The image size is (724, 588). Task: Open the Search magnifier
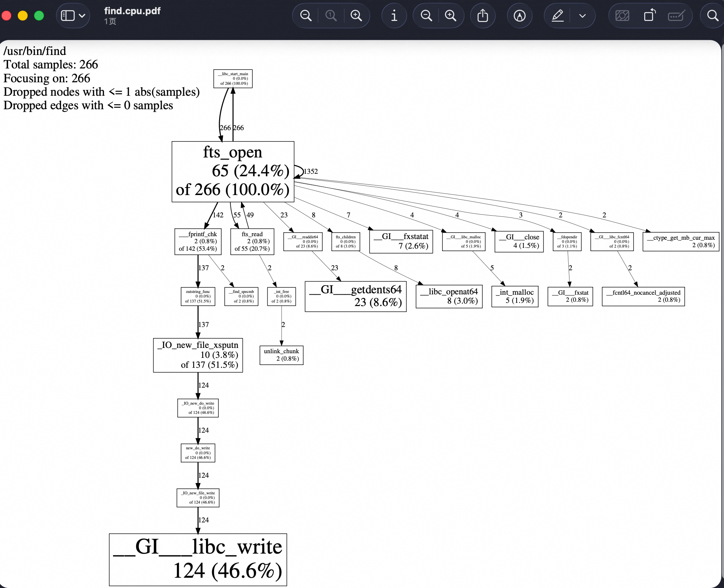(x=712, y=16)
